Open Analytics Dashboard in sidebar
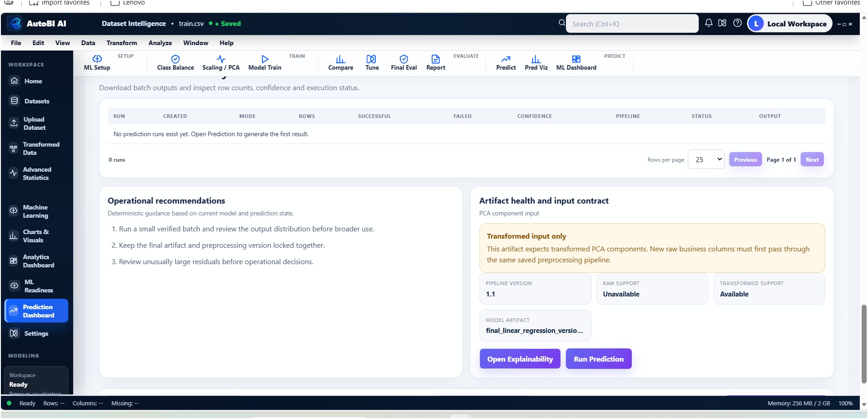 coord(36,261)
